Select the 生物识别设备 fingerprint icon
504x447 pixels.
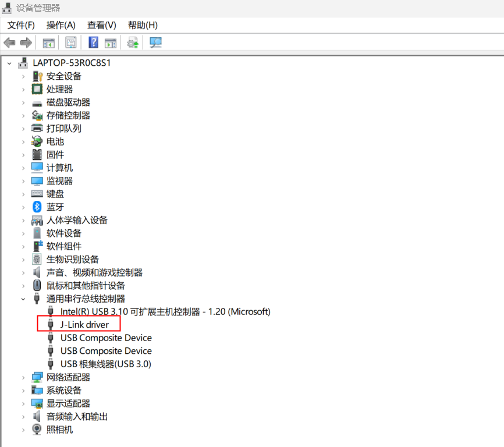[37, 259]
